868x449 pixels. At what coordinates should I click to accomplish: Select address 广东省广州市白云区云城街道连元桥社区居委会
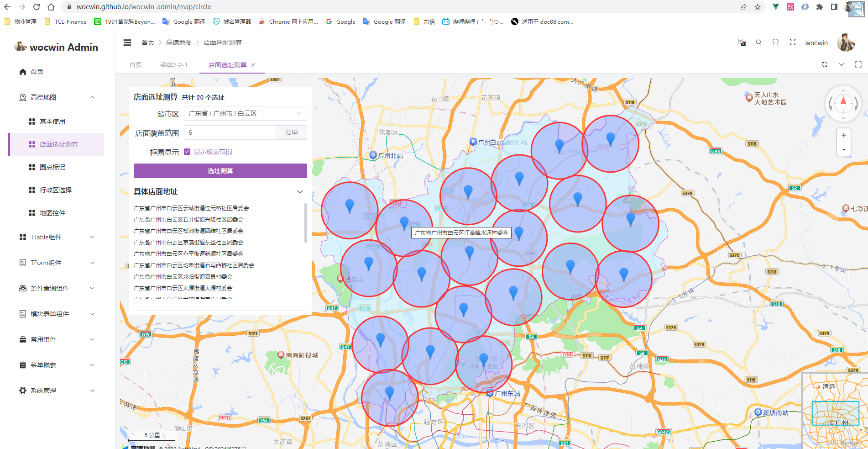[x=191, y=208]
